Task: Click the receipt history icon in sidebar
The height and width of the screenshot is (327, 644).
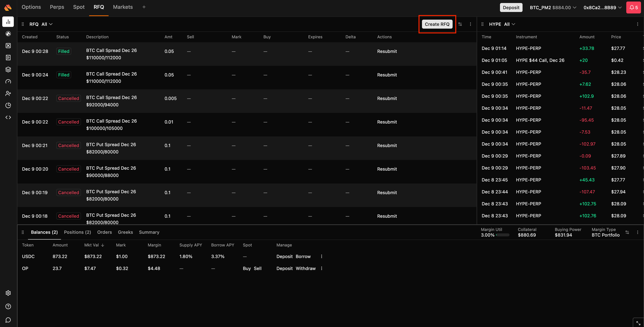Action: (x=8, y=58)
